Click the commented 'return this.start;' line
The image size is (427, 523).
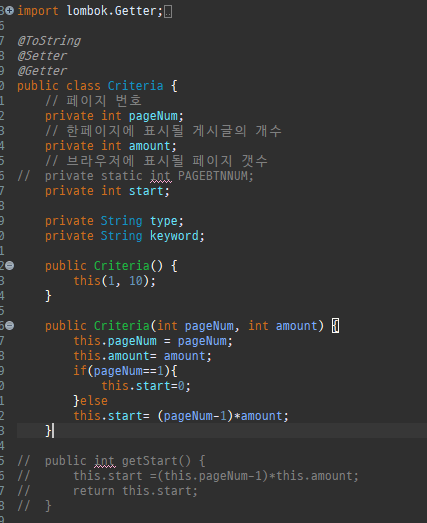(107, 491)
